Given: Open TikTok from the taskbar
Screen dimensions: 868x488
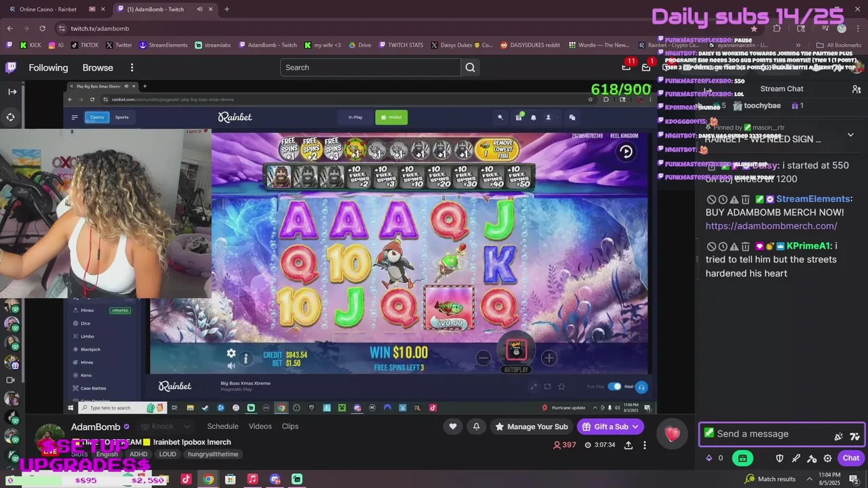Looking at the screenshot, I should (186, 479).
